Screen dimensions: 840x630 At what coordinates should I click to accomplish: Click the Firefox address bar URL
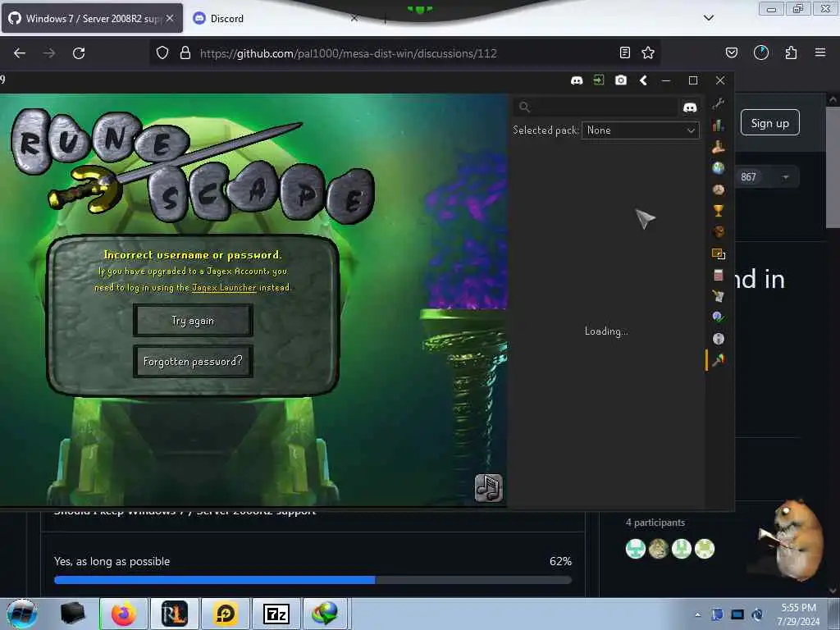(x=348, y=53)
